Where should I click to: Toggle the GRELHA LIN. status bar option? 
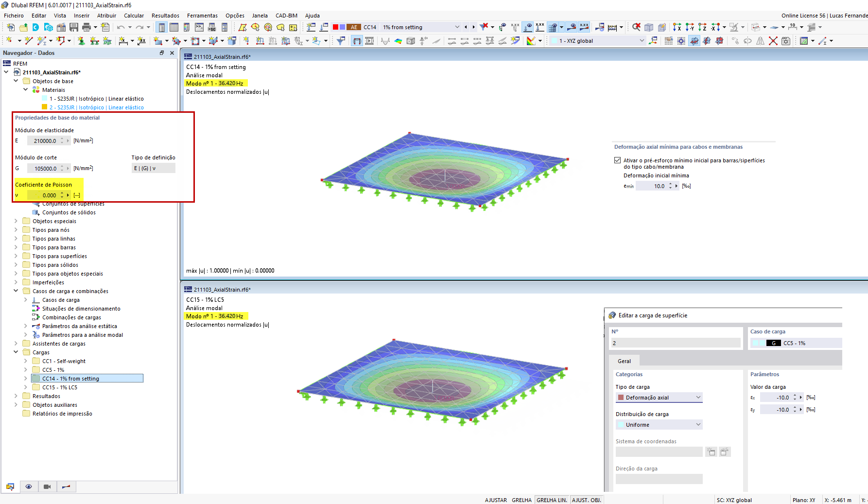[x=552, y=500]
